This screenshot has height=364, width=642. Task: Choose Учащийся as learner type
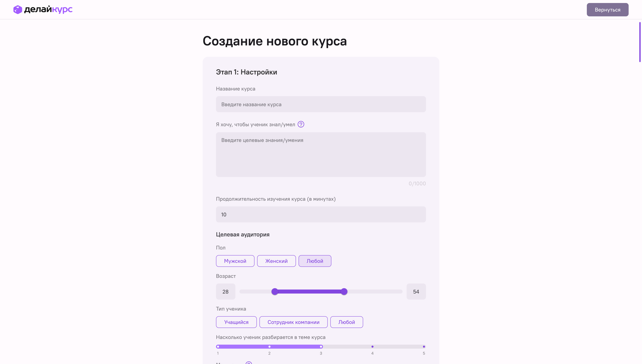pos(236,322)
